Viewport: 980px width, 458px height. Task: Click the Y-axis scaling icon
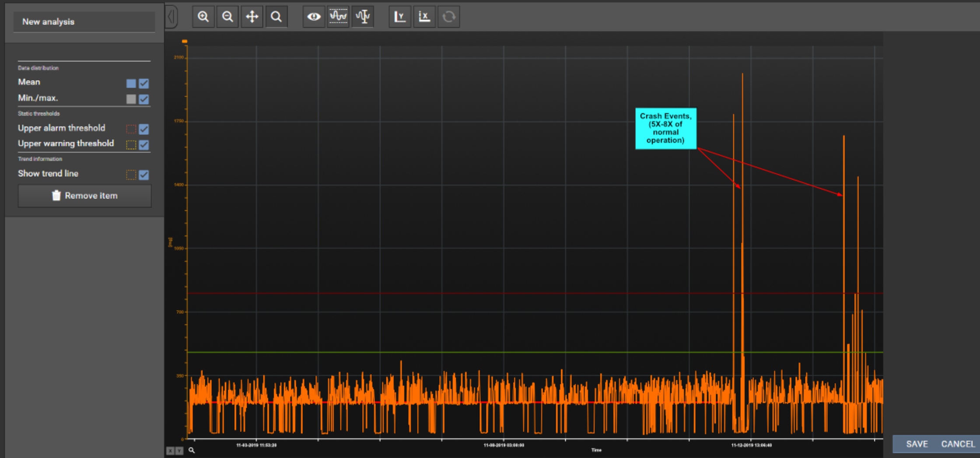400,17
